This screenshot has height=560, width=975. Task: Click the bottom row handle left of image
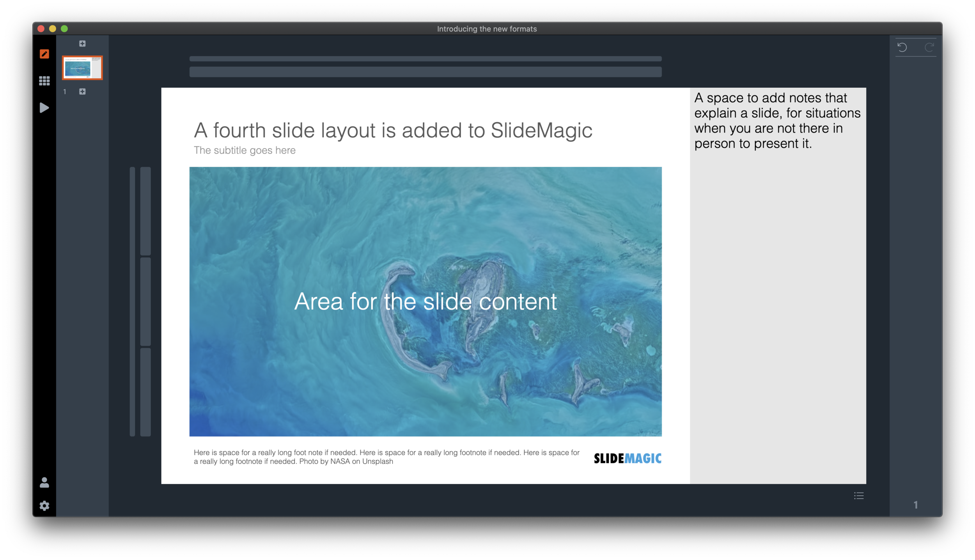tap(145, 392)
